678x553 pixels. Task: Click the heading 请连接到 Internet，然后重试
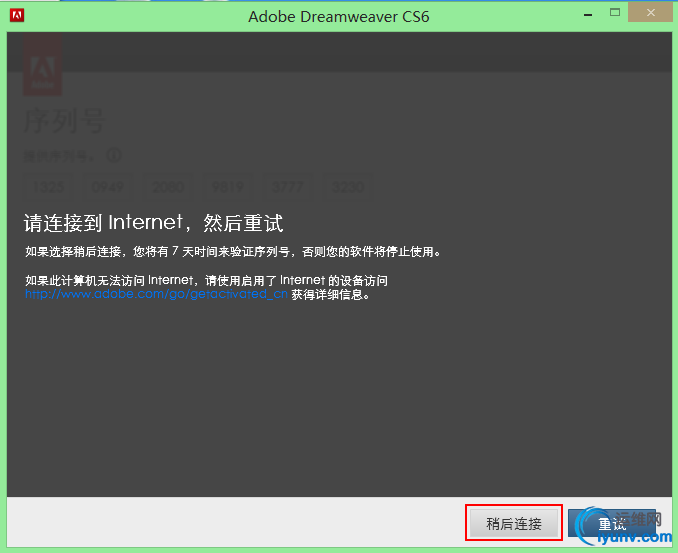(153, 223)
